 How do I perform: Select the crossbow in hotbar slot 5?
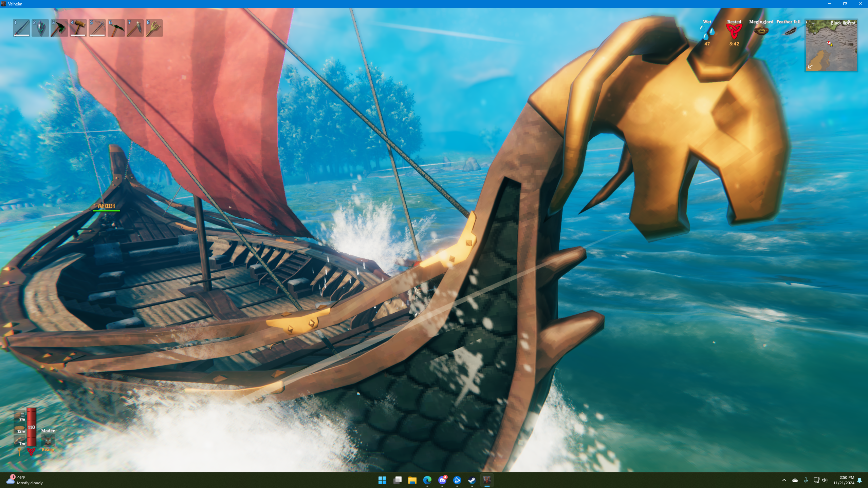(x=97, y=28)
